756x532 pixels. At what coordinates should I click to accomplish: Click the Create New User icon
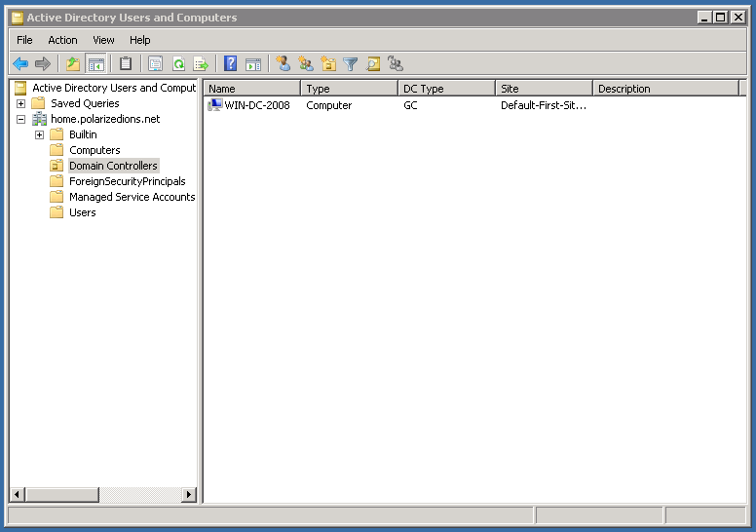tap(283, 64)
